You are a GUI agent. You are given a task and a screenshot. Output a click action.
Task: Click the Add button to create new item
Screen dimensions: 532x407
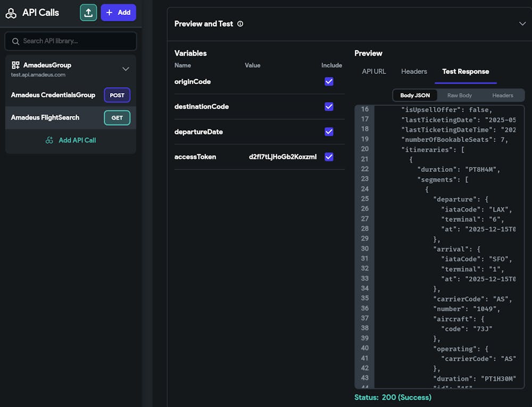(x=118, y=12)
